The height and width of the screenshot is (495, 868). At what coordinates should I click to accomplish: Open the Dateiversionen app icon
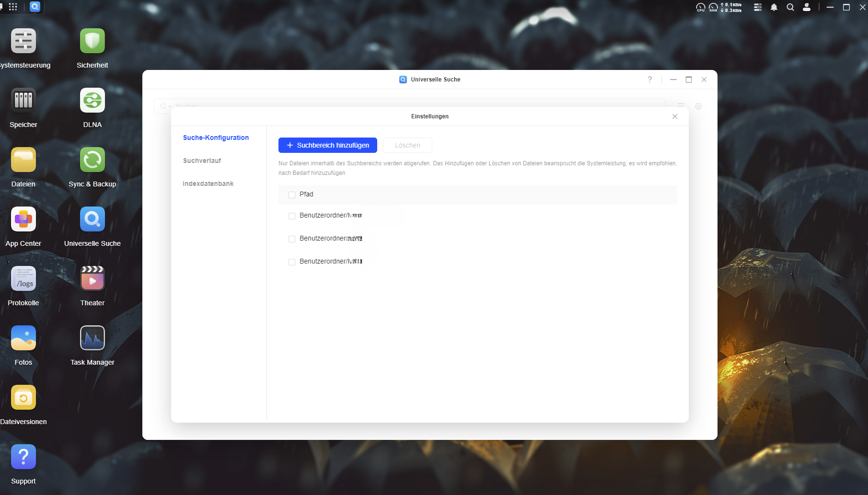[23, 397]
